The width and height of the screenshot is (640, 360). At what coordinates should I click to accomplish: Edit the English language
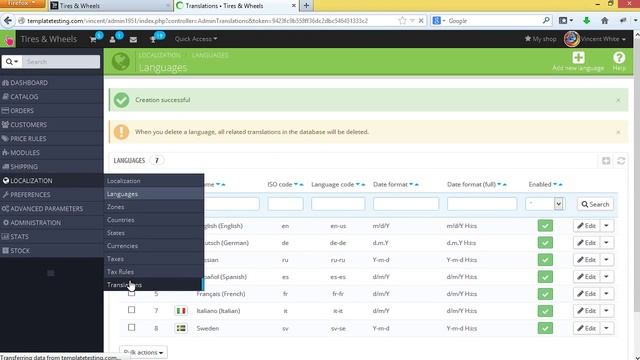pos(586,226)
